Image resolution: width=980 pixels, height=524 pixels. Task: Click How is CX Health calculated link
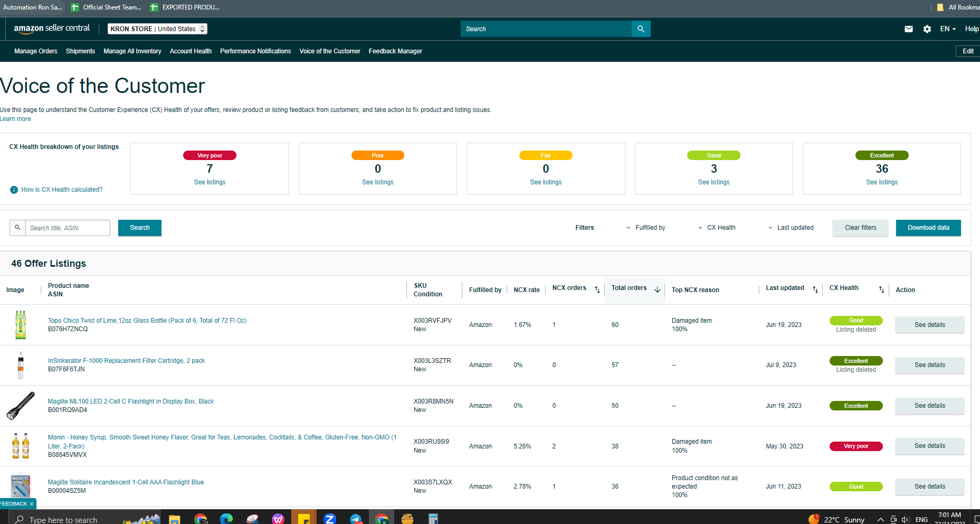pos(62,190)
